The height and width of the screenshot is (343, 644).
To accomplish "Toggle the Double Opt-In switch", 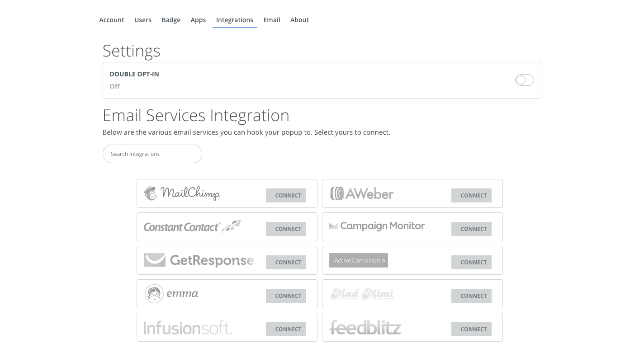I will [525, 80].
